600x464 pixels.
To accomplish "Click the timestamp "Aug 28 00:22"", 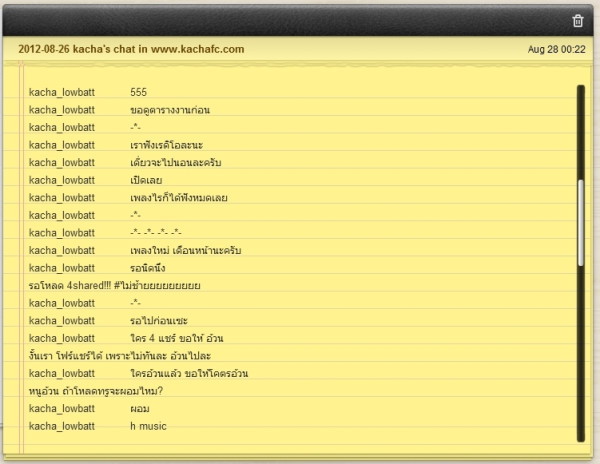I will tap(556, 49).
